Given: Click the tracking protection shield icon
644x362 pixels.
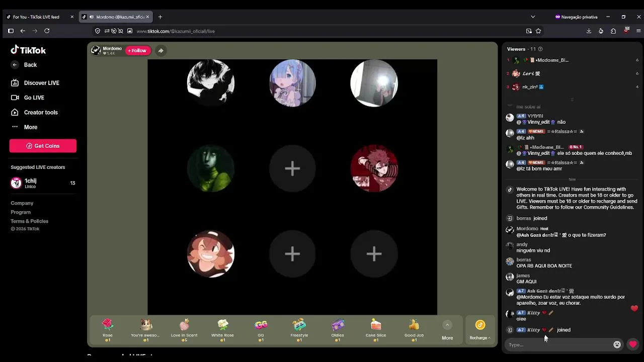Looking at the screenshot, I should [x=98, y=31].
